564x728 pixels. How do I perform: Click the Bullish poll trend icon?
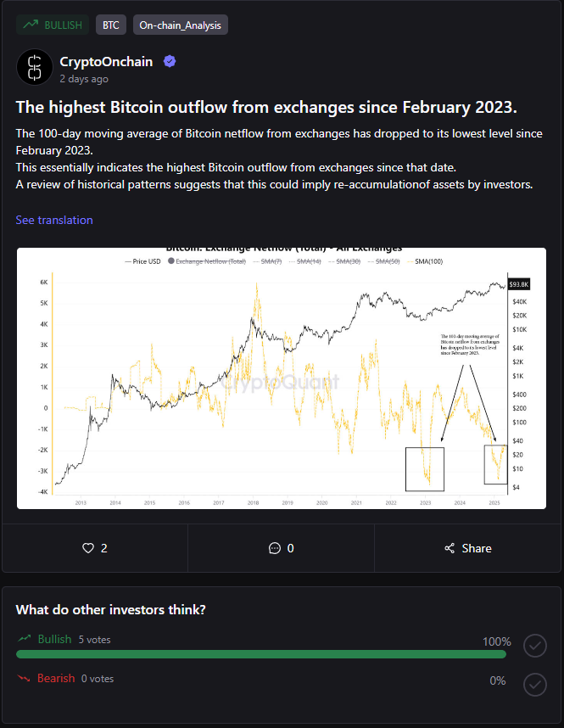24,639
